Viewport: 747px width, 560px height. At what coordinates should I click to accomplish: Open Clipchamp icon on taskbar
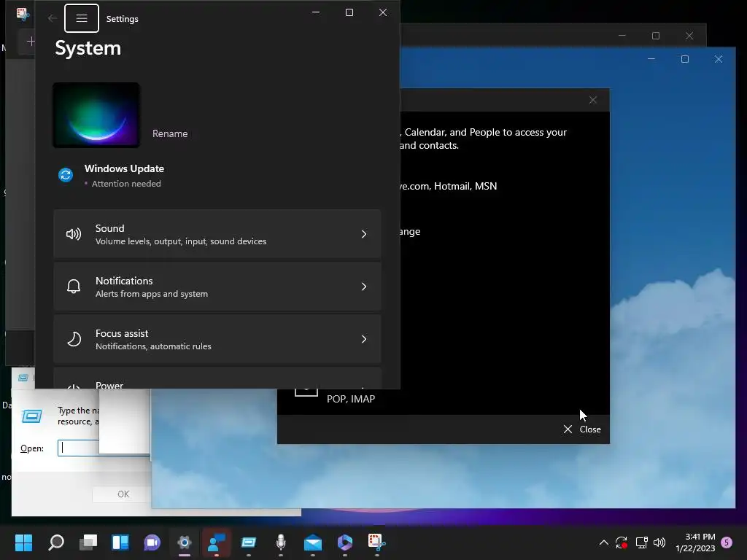coord(345,542)
